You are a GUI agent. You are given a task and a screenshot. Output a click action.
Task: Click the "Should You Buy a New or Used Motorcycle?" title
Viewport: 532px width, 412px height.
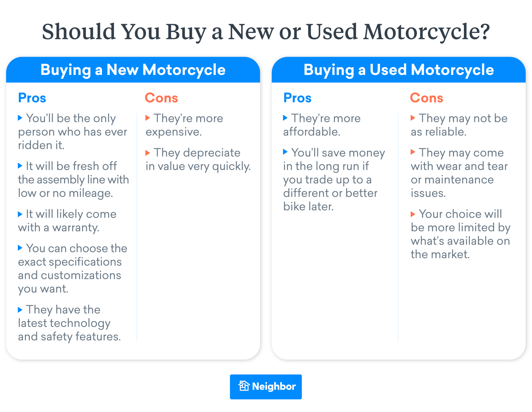tap(266, 32)
